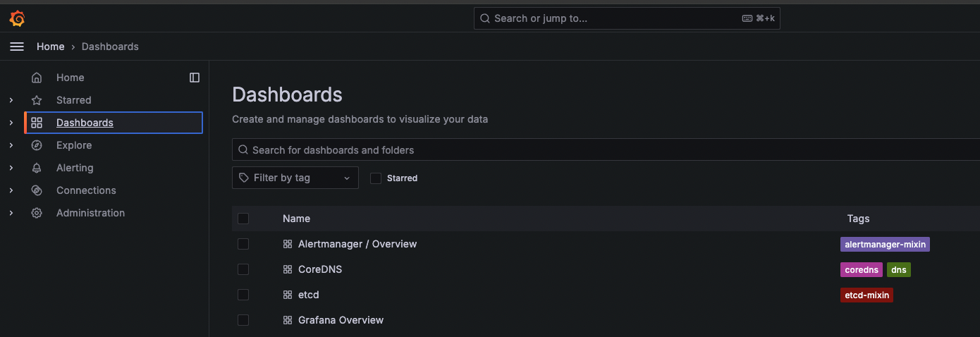Viewport: 980px width, 337px height.
Task: Click the Alerting bell icon
Action: pyautogui.click(x=37, y=168)
